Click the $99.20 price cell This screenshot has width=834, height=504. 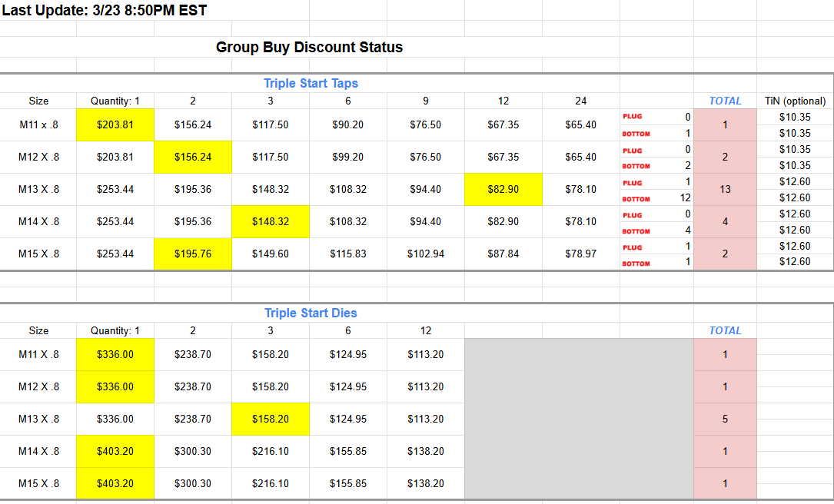(348, 157)
